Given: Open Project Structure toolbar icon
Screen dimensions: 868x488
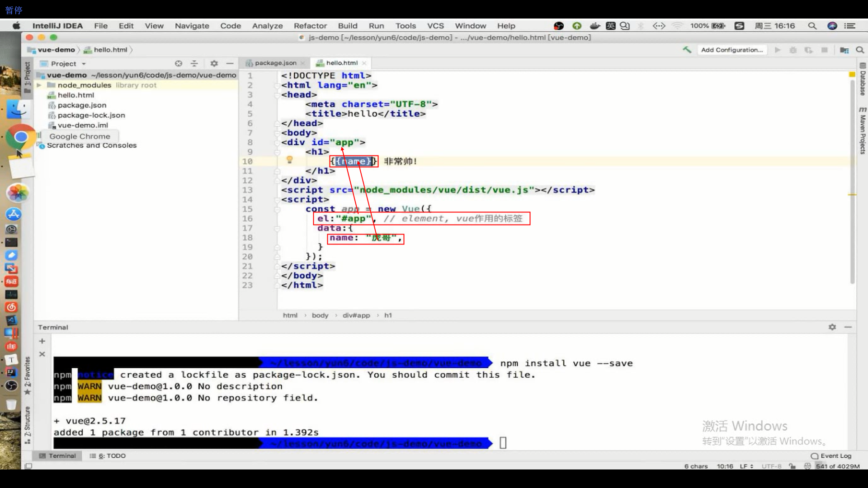Looking at the screenshot, I should pos(844,50).
